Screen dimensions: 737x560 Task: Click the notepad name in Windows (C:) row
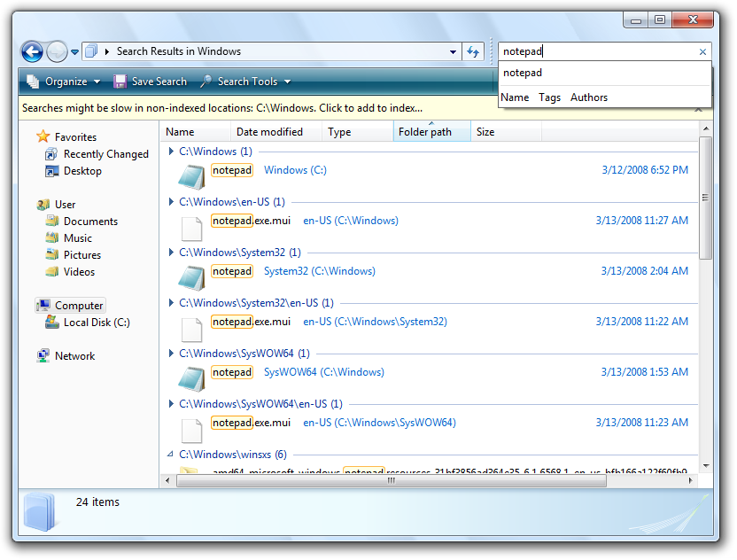click(232, 170)
